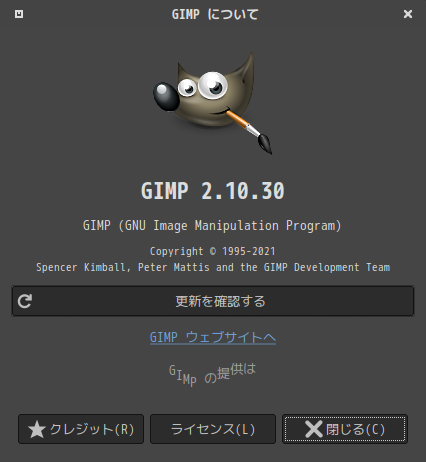The height and width of the screenshot is (462, 426).
Task: Click the 'Copyright © 1995-2021' line
Action: coord(213,251)
